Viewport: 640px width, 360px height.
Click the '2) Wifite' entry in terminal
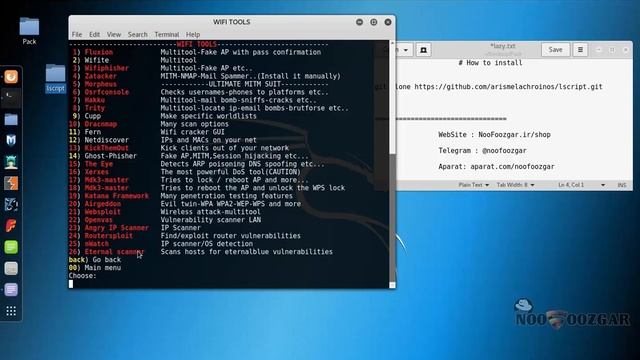pos(91,60)
